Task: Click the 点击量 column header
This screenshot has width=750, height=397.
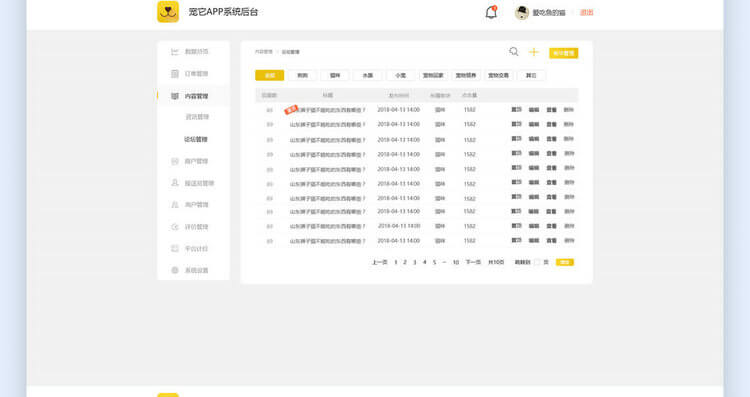Action: pyautogui.click(x=469, y=95)
